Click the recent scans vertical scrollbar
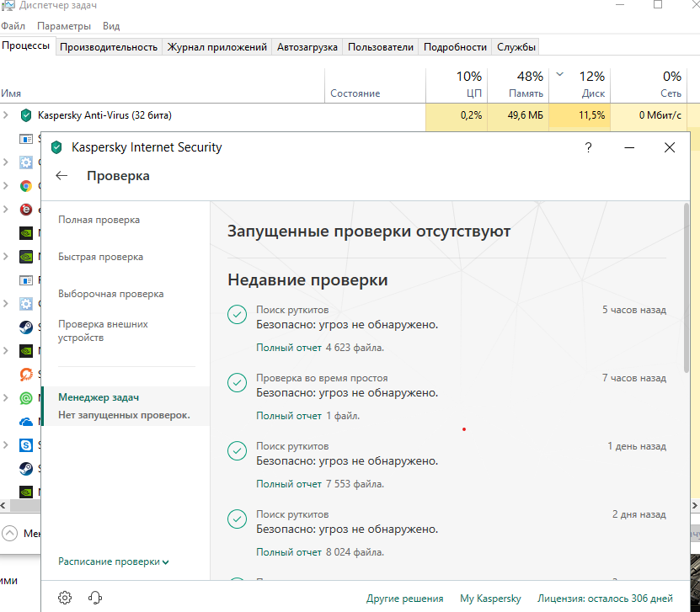Viewport: 700px width, 612px height. click(687, 286)
